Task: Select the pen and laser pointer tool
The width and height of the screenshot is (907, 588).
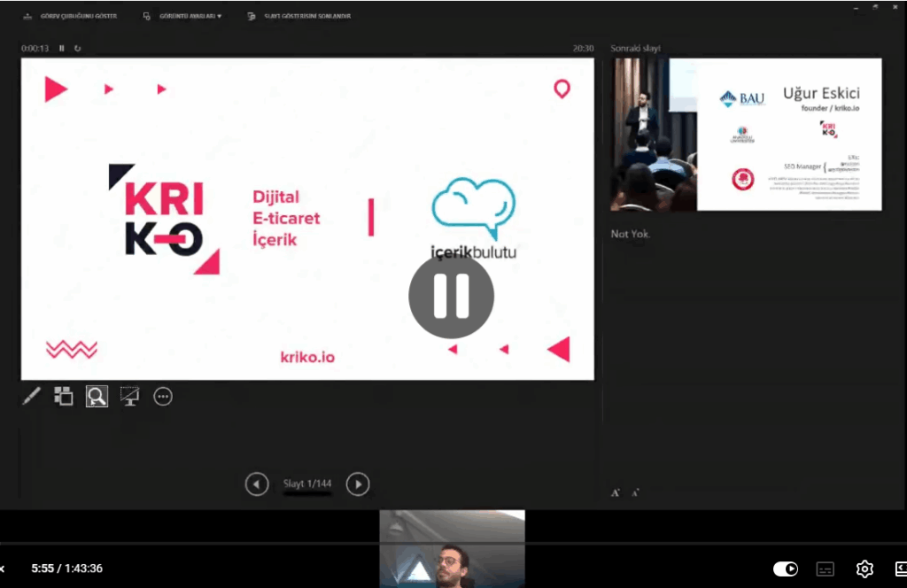Action: 31,396
